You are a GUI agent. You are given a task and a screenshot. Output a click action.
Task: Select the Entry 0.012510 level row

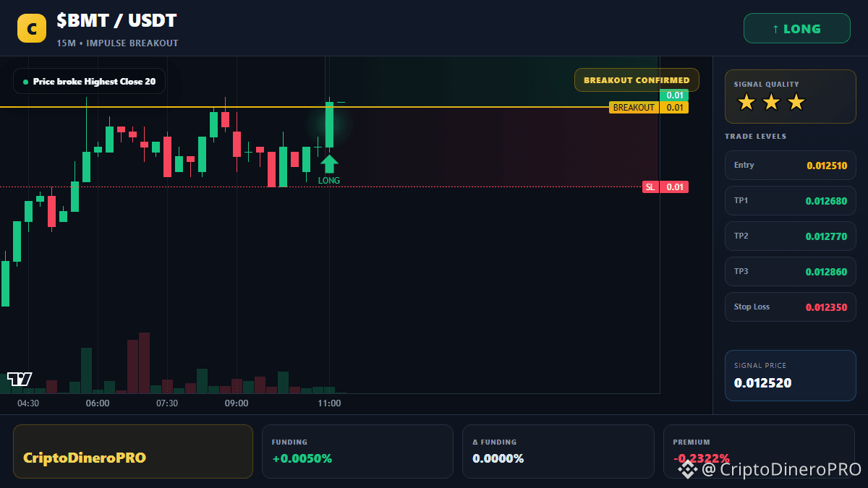(790, 166)
